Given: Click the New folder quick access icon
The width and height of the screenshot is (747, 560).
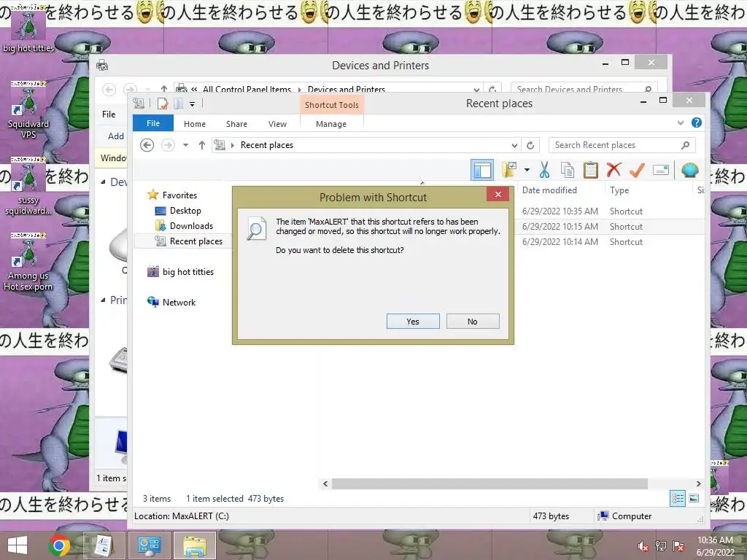Looking at the screenshot, I should [x=179, y=104].
